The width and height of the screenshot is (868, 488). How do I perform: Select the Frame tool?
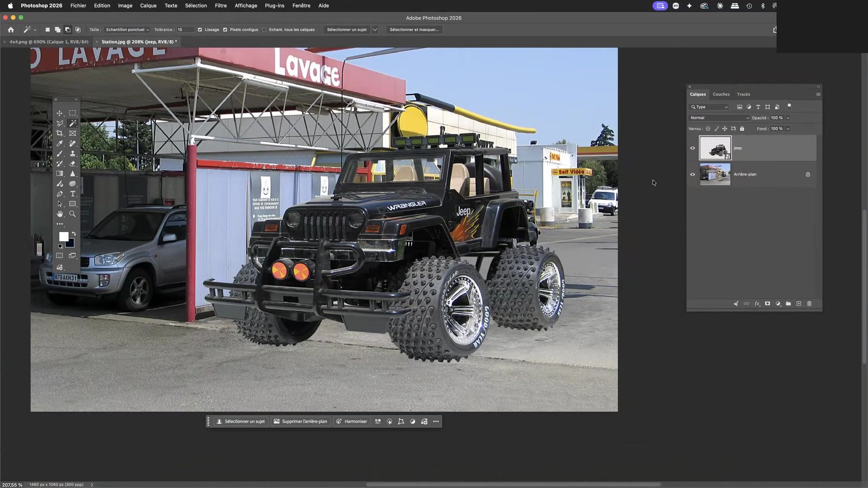[x=73, y=133]
